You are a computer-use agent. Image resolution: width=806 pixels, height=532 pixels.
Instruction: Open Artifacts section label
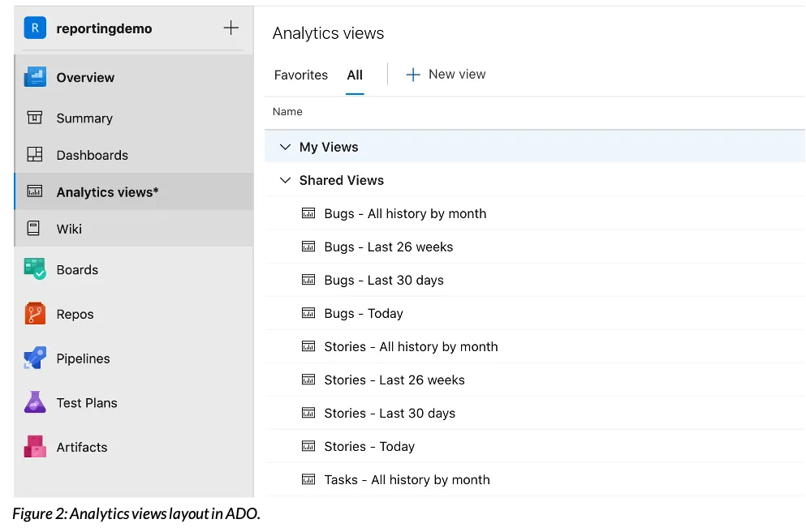82,448
